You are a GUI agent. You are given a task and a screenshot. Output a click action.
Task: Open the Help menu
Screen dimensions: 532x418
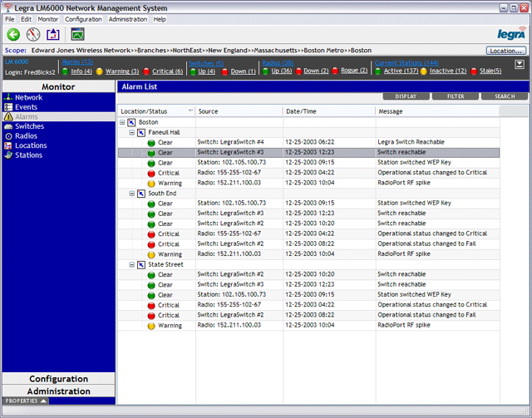[160, 19]
